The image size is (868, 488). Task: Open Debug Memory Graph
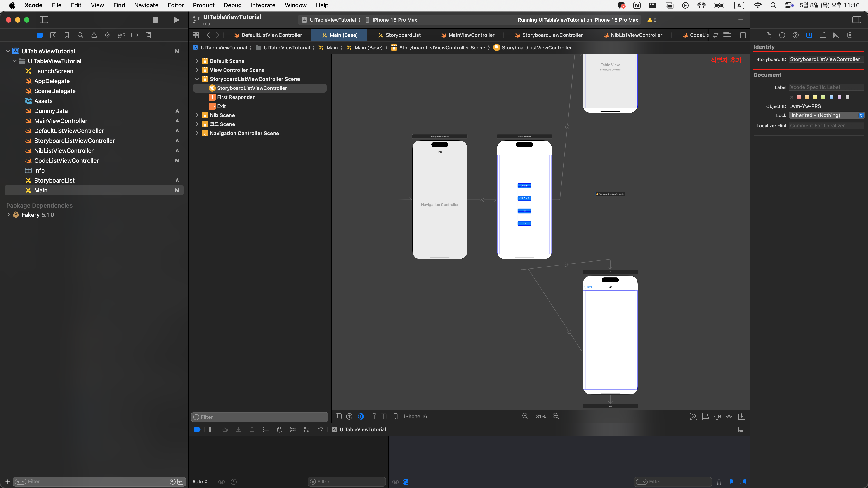(x=293, y=429)
